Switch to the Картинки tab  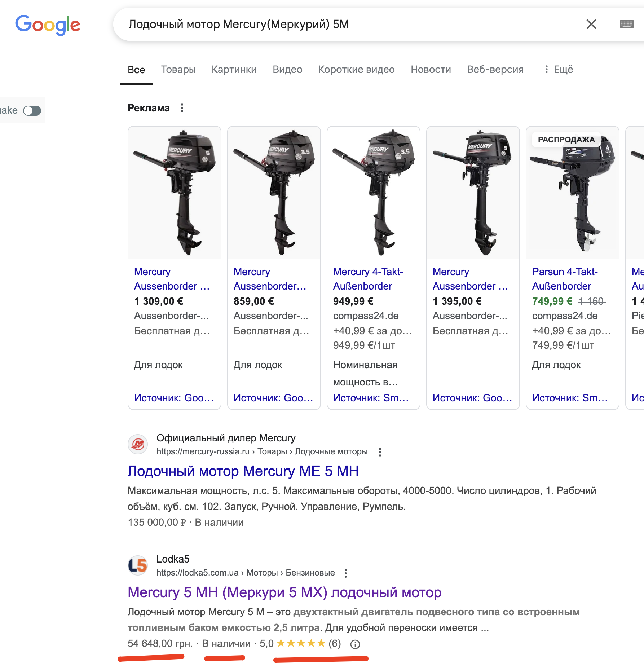[x=234, y=69]
